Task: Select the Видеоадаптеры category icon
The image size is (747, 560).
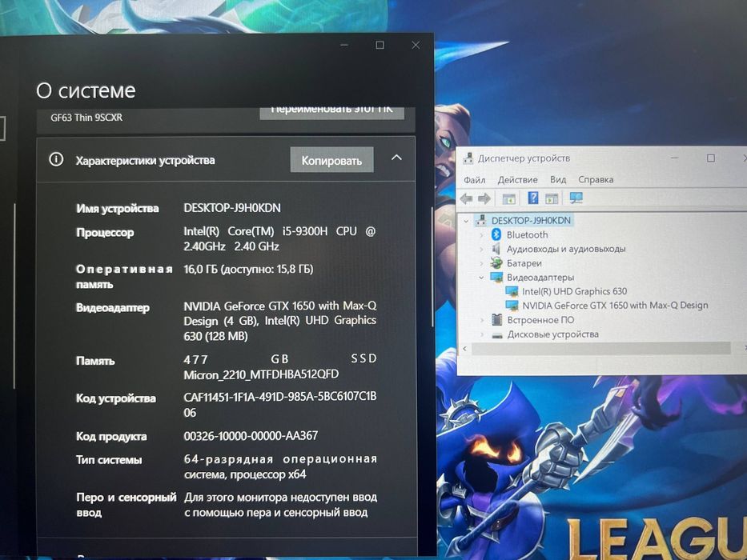Action: click(x=496, y=277)
